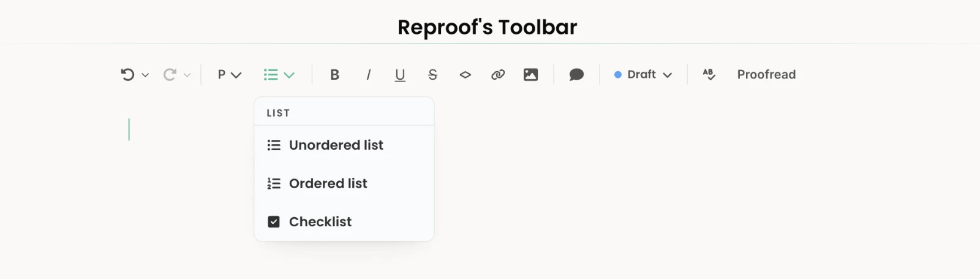
Task: Open the Draft status dropdown
Action: [643, 75]
